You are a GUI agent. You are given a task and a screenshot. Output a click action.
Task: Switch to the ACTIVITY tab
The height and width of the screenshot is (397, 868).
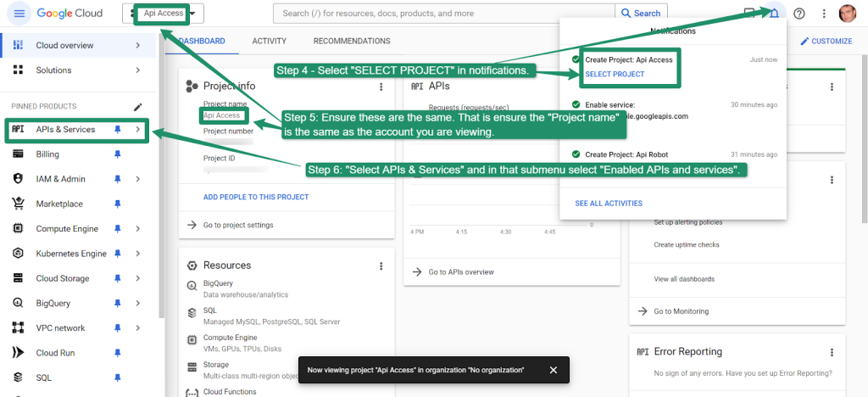[269, 41]
